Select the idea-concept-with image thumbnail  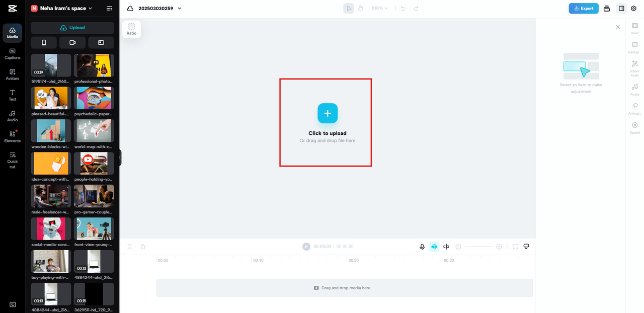tap(51, 164)
